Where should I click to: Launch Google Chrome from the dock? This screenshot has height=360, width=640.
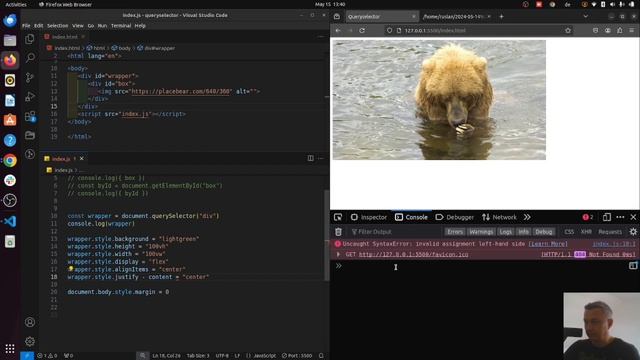point(10,160)
